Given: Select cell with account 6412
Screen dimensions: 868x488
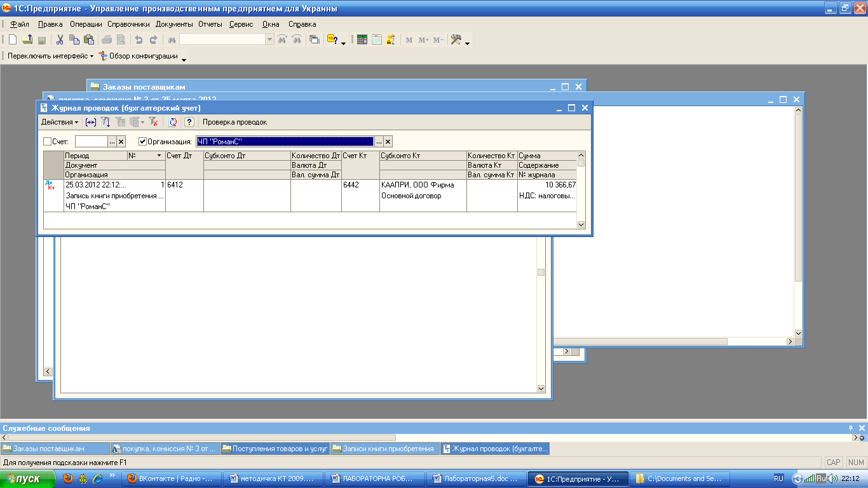Looking at the screenshot, I should coord(184,196).
